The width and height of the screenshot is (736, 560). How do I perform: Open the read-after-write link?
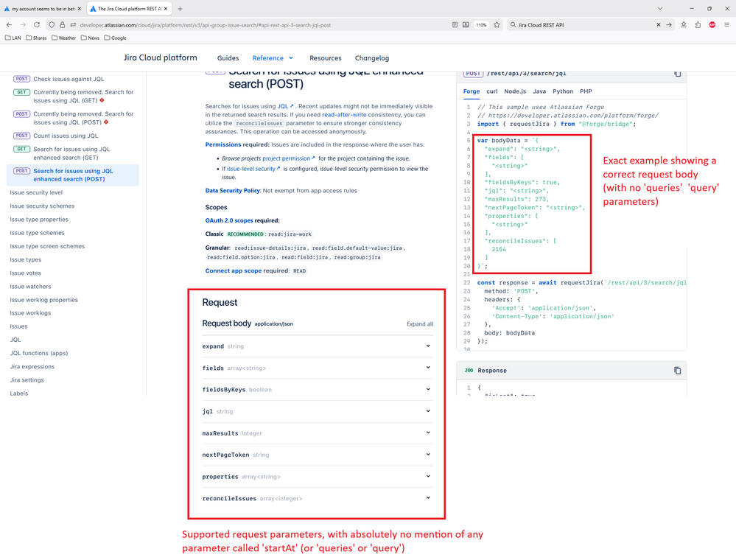[x=344, y=115]
